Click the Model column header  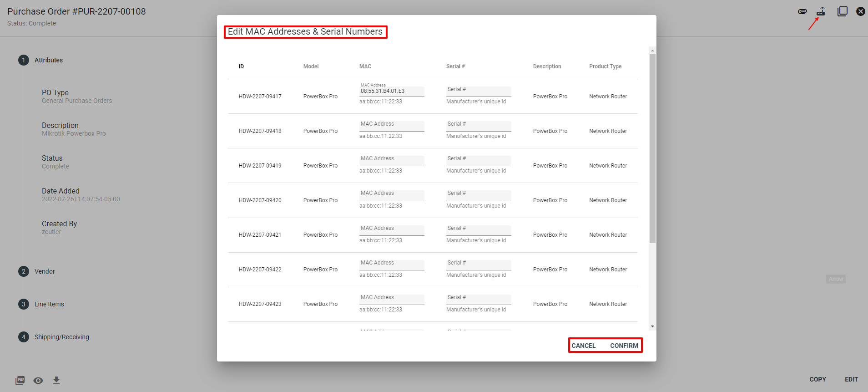point(311,66)
